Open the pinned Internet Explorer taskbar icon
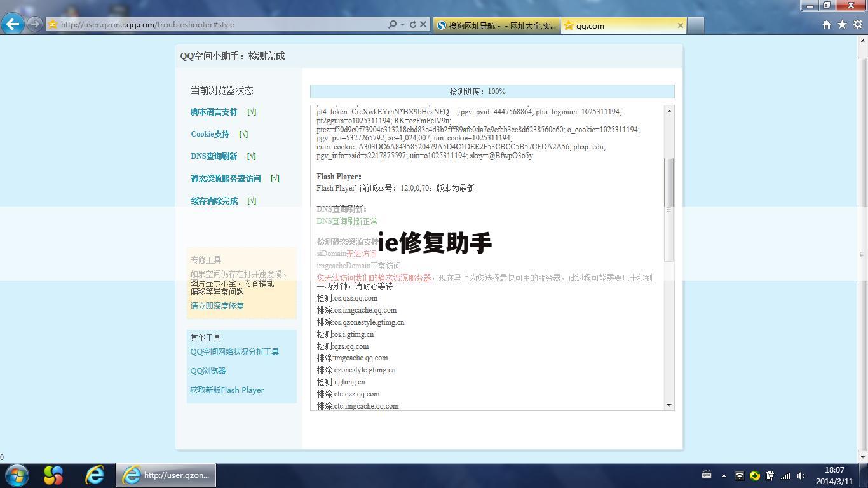 [95, 475]
